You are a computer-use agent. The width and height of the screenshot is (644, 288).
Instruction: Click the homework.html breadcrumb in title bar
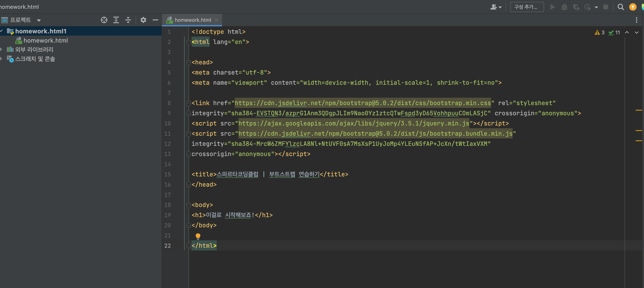tap(19, 7)
